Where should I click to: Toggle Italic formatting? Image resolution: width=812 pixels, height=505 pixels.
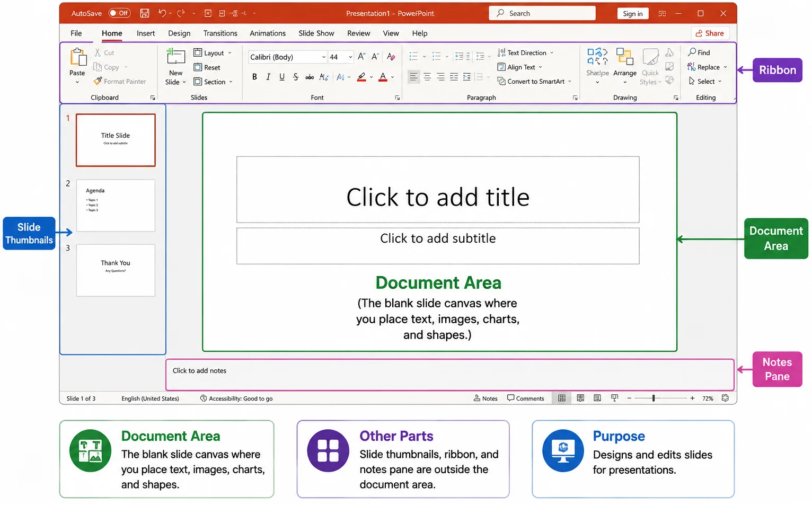pos(268,77)
